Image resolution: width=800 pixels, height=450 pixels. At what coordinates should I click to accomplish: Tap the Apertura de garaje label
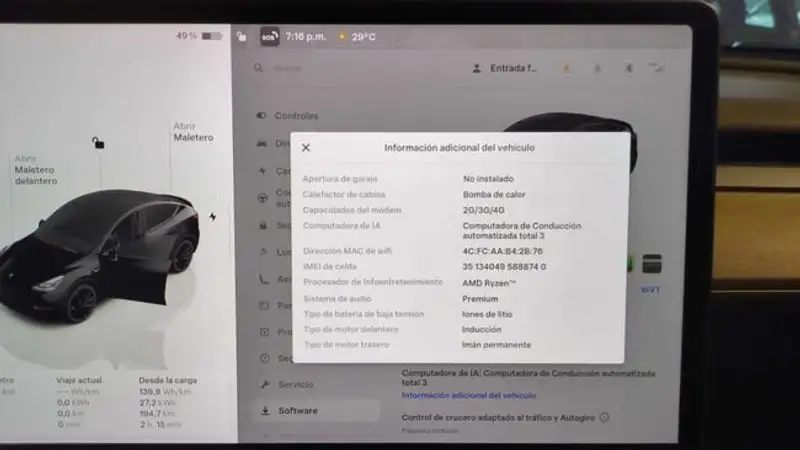click(x=340, y=179)
